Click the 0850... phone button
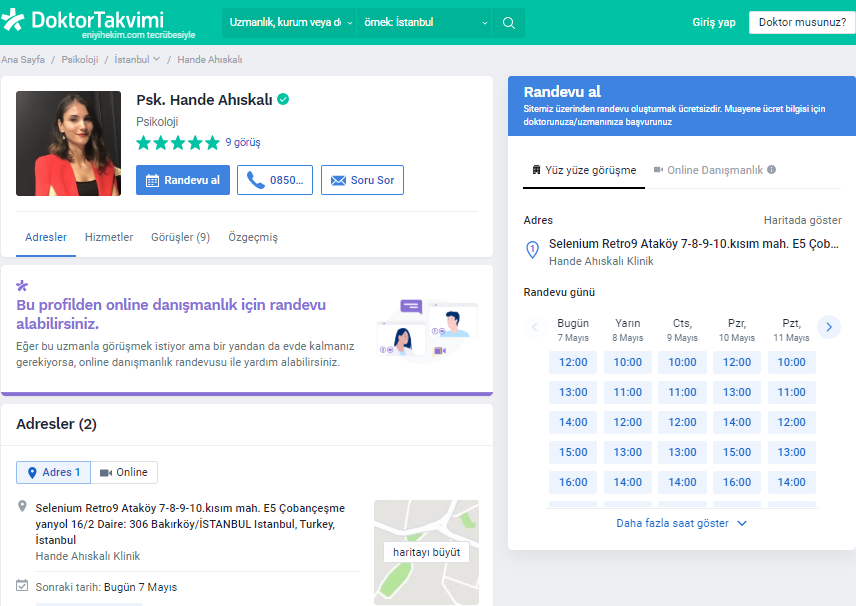 coord(275,180)
